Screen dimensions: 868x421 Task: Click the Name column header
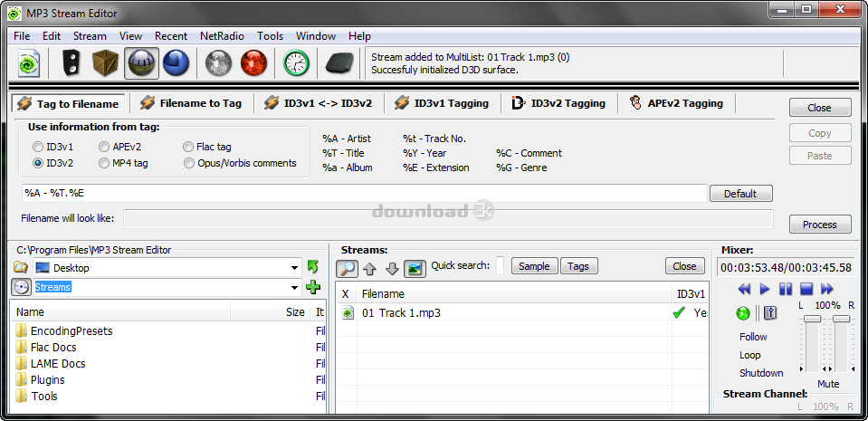[121, 311]
